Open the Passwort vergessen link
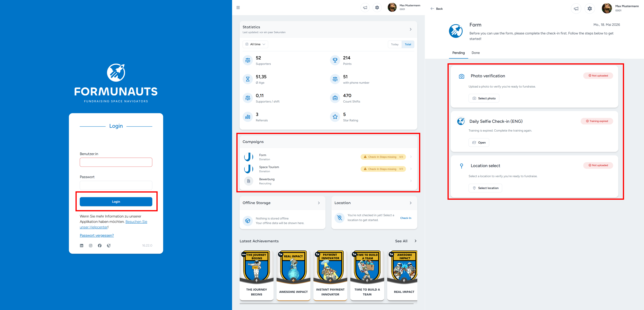644x310 pixels. tap(97, 235)
